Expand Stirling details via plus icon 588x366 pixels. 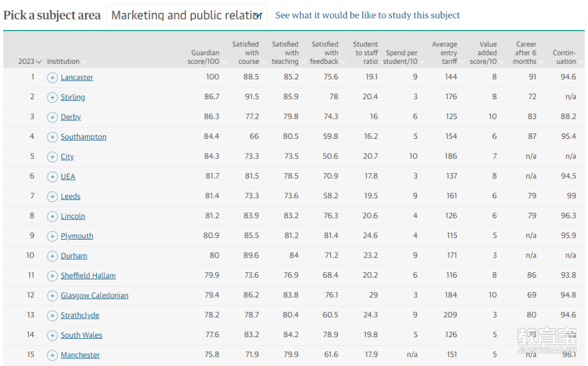[52, 97]
